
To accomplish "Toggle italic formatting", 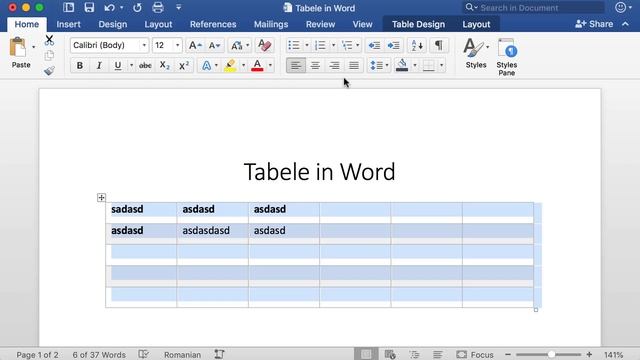I will pos(99,65).
